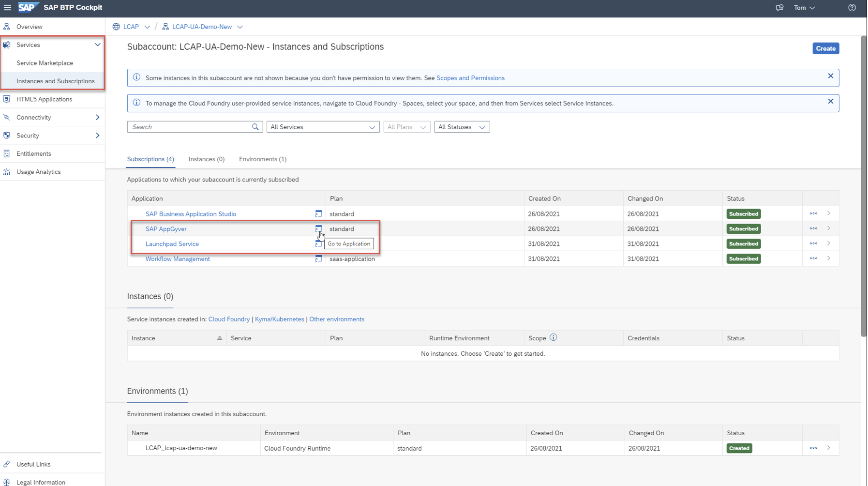Switch to Instances (0) tab

207,159
